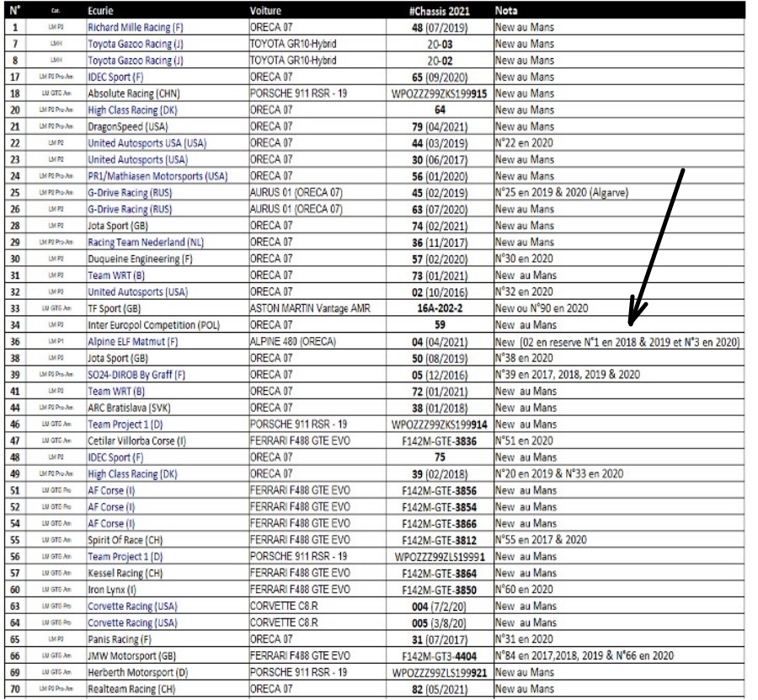Open IDEC Sport (F) link in row 48

point(115,457)
